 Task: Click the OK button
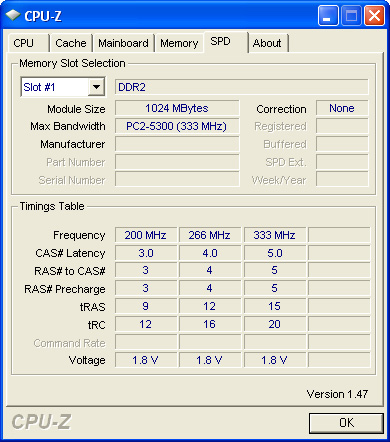click(346, 423)
